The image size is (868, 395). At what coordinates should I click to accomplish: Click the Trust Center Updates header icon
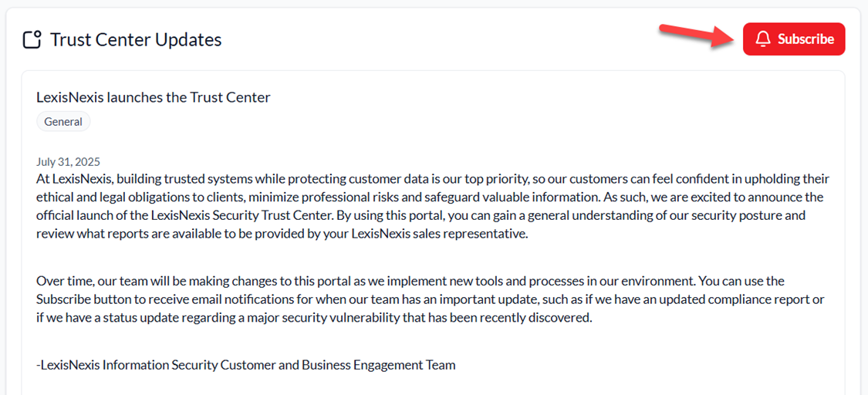[x=32, y=39]
